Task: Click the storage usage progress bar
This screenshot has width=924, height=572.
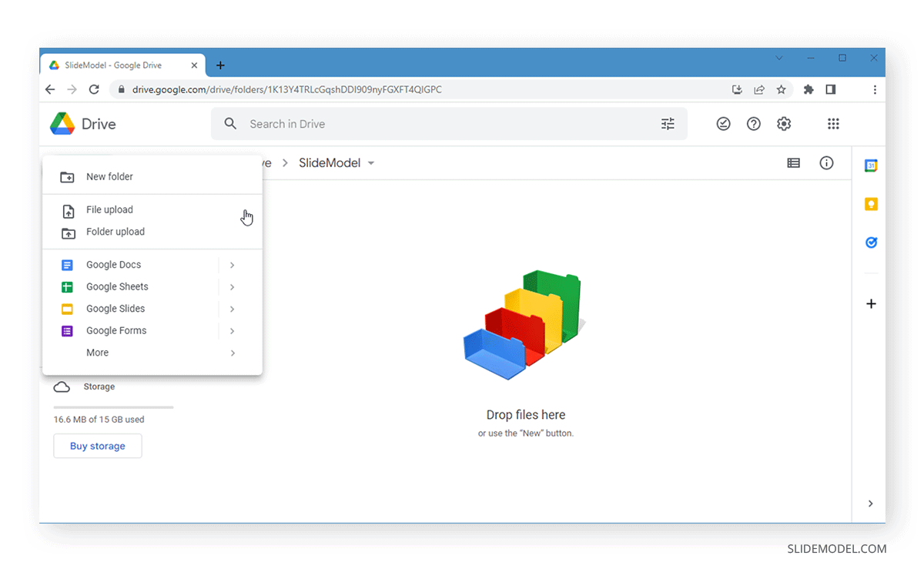Action: [112, 407]
